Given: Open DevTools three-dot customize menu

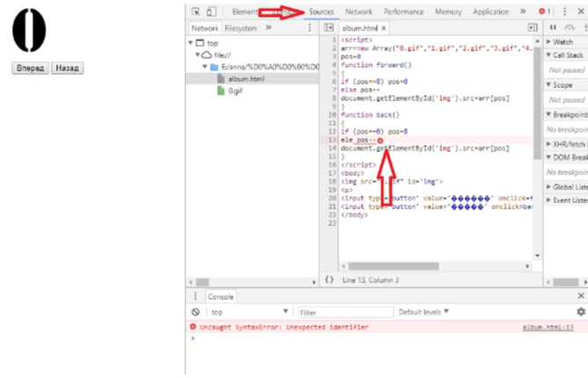Looking at the screenshot, I should pos(564,11).
